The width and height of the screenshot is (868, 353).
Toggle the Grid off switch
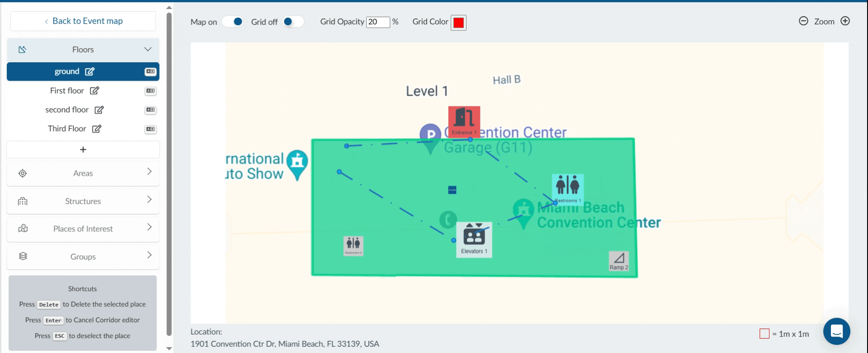point(292,22)
